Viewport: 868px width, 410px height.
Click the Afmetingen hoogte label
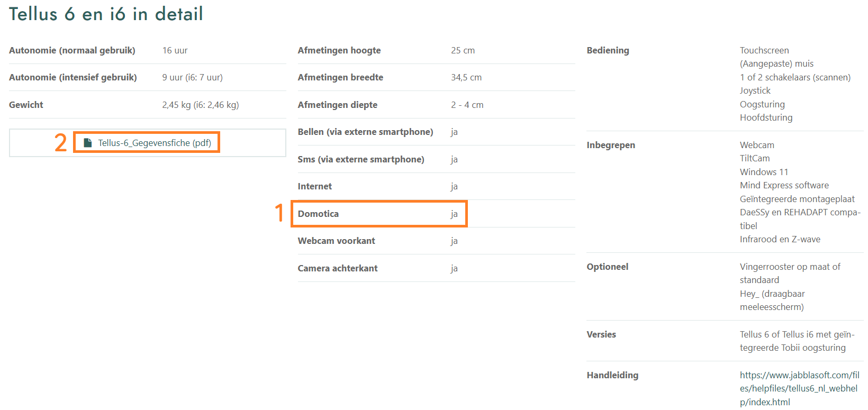pyautogui.click(x=339, y=50)
